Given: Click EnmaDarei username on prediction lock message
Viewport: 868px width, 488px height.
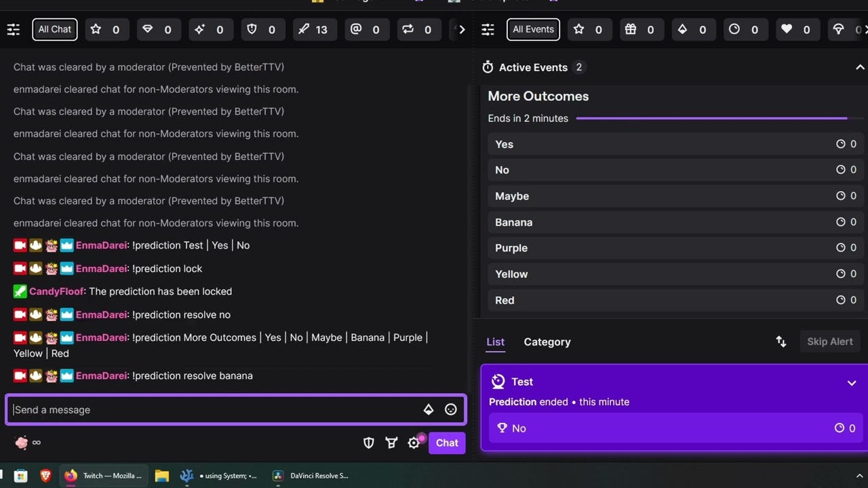Looking at the screenshot, I should [x=101, y=268].
